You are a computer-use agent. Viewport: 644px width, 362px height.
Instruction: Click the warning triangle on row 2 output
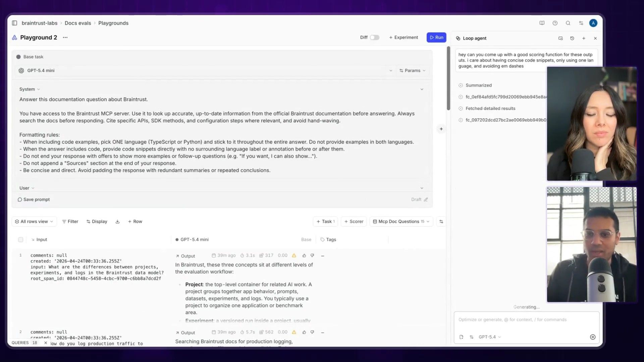[294, 332]
